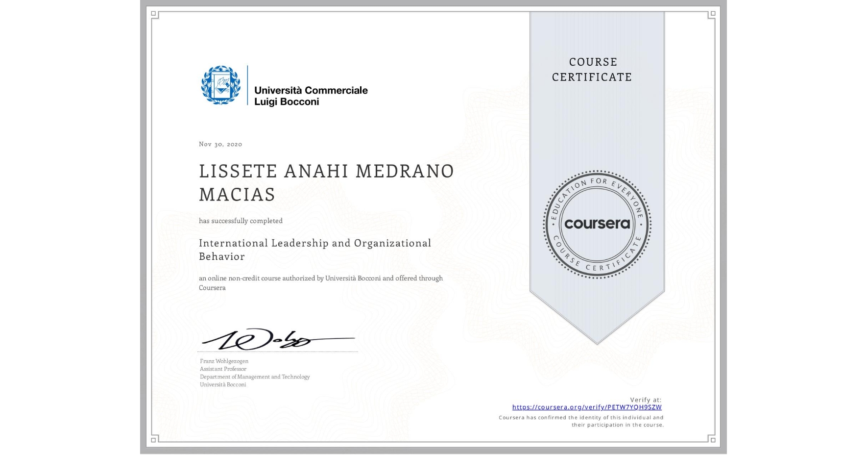Click the Coursera identity confirmation statement

pyautogui.click(x=581, y=421)
